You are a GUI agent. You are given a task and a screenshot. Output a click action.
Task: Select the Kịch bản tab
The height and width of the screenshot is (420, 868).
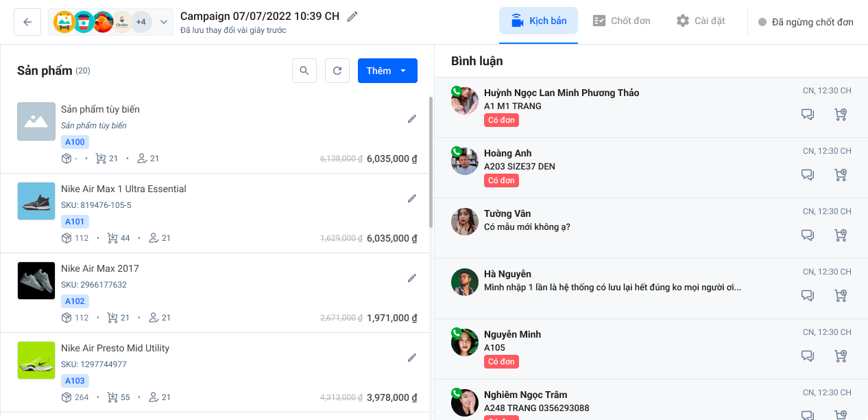(x=538, y=21)
